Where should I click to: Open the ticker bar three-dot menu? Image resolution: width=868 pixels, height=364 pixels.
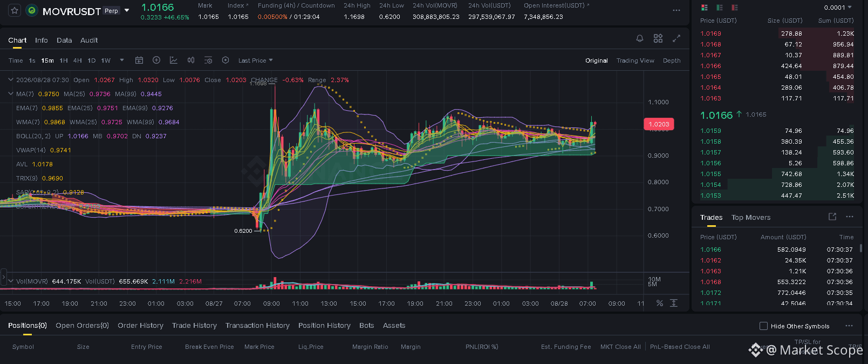[x=676, y=10]
